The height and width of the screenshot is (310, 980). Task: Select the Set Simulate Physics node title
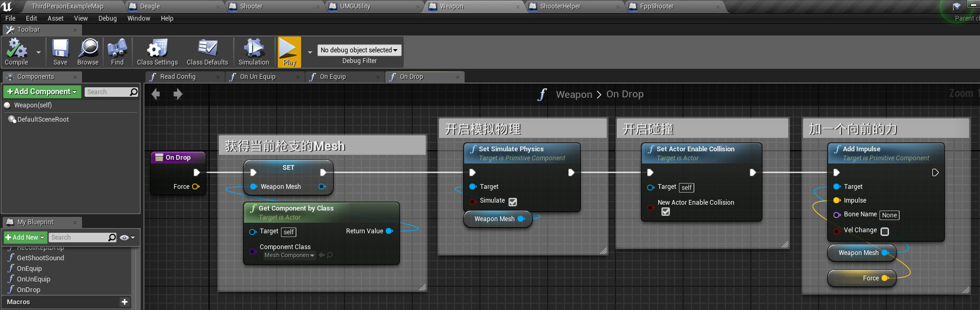tap(511, 149)
